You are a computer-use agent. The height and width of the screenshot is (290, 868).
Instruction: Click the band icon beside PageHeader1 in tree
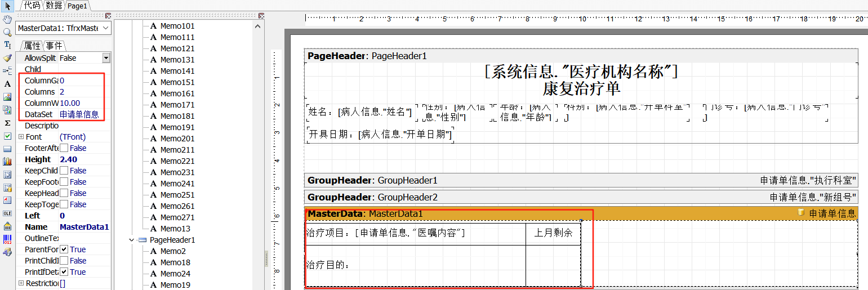144,240
